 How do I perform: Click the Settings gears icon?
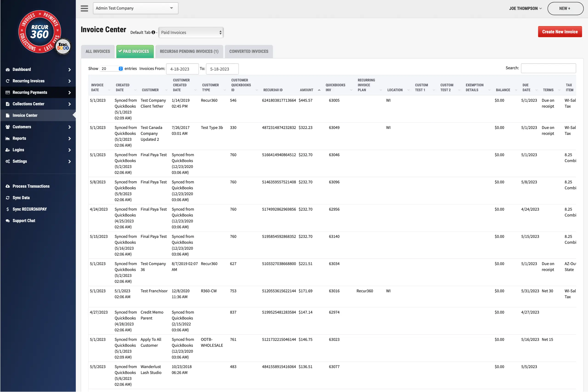pyautogui.click(x=8, y=162)
